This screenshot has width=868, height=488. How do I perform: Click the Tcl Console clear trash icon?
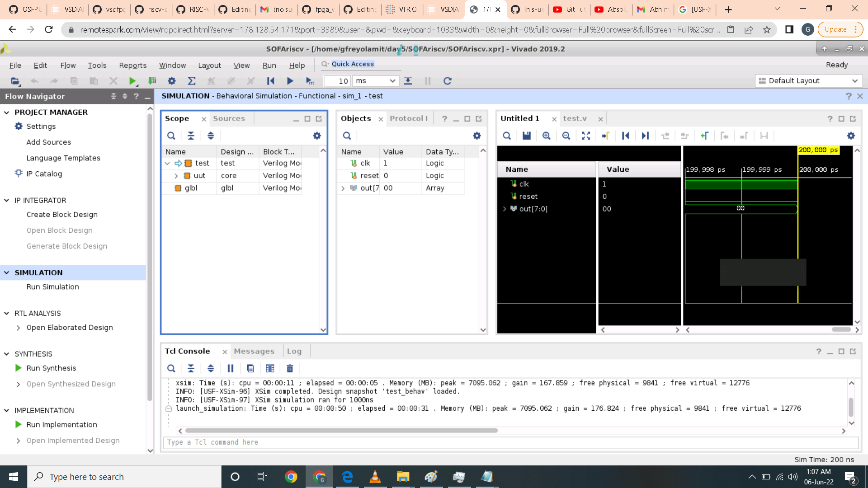click(x=290, y=368)
